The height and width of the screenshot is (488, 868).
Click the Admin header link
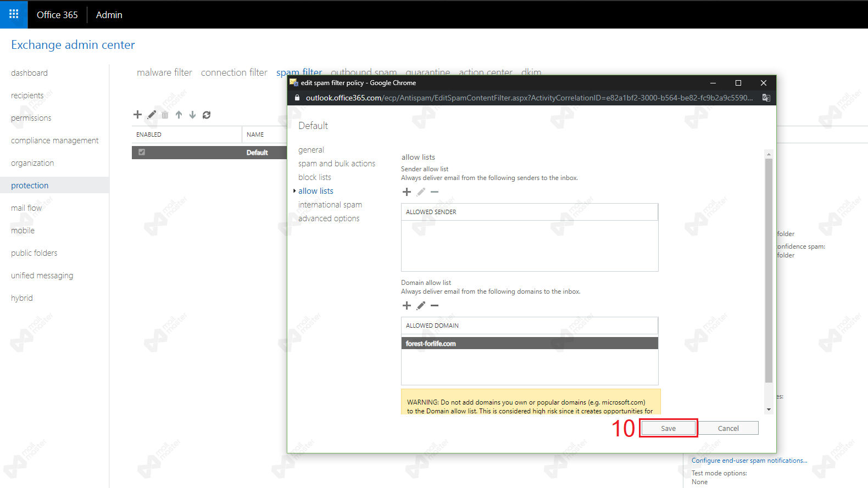(x=109, y=15)
